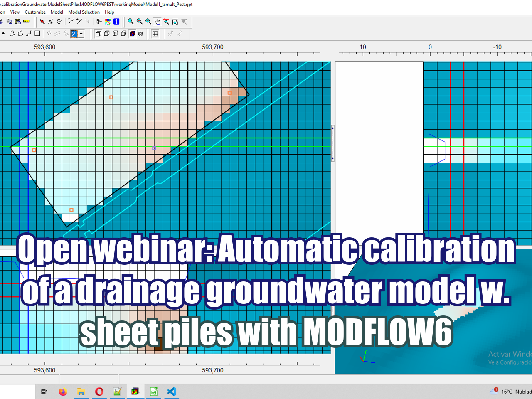Toggle the grid visibility button
Viewport: 532px width, 399px height.
point(155,34)
